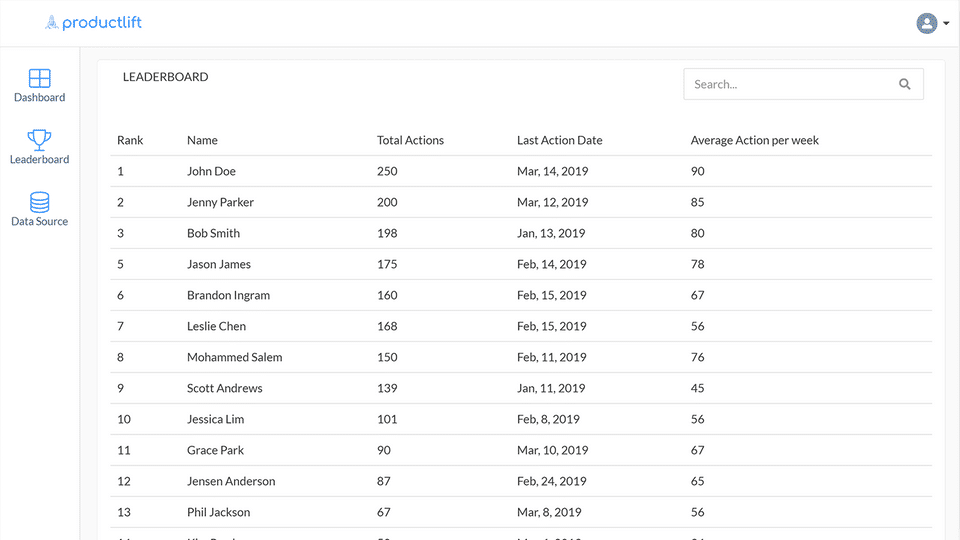Image resolution: width=960 pixels, height=540 pixels.
Task: Click Jensen Anderson's weekly average 65
Action: coord(697,481)
